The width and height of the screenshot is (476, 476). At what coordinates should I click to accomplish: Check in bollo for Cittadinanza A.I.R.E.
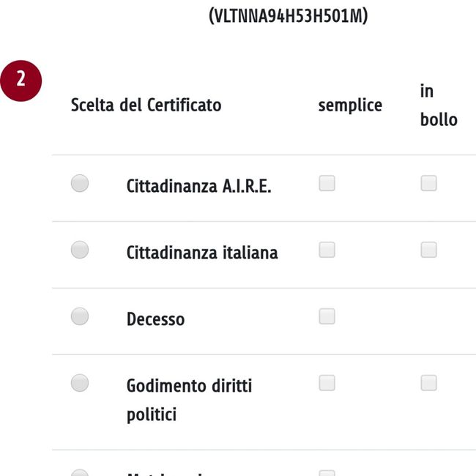pos(428,184)
